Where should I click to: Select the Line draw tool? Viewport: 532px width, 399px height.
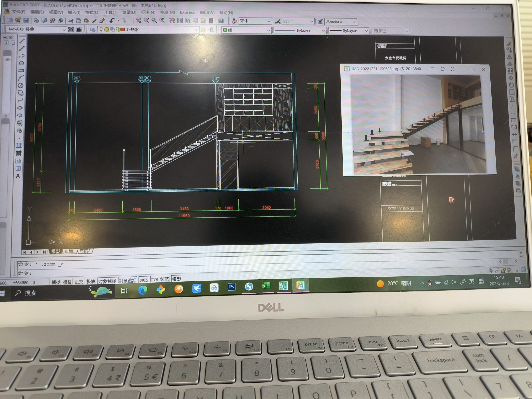point(22,41)
